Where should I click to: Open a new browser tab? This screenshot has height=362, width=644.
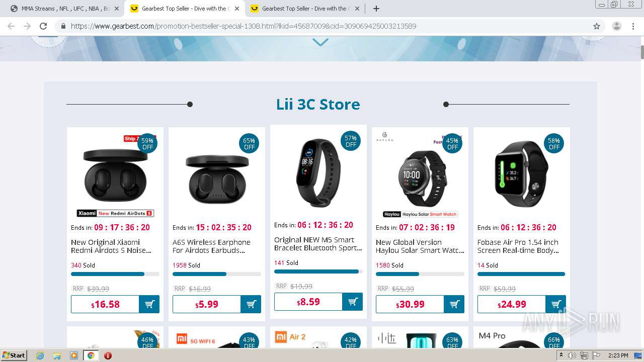[x=376, y=9]
